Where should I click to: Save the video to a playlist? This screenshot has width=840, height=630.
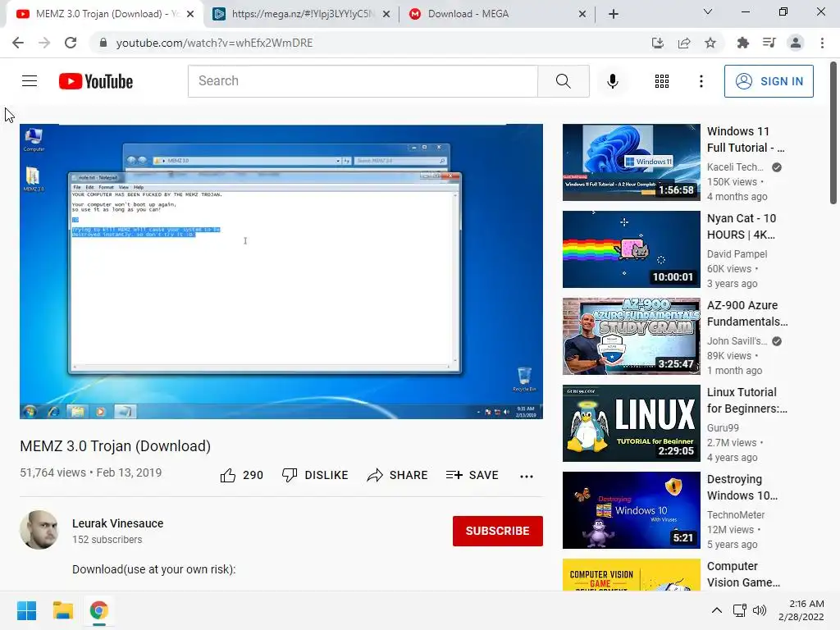[472, 475]
